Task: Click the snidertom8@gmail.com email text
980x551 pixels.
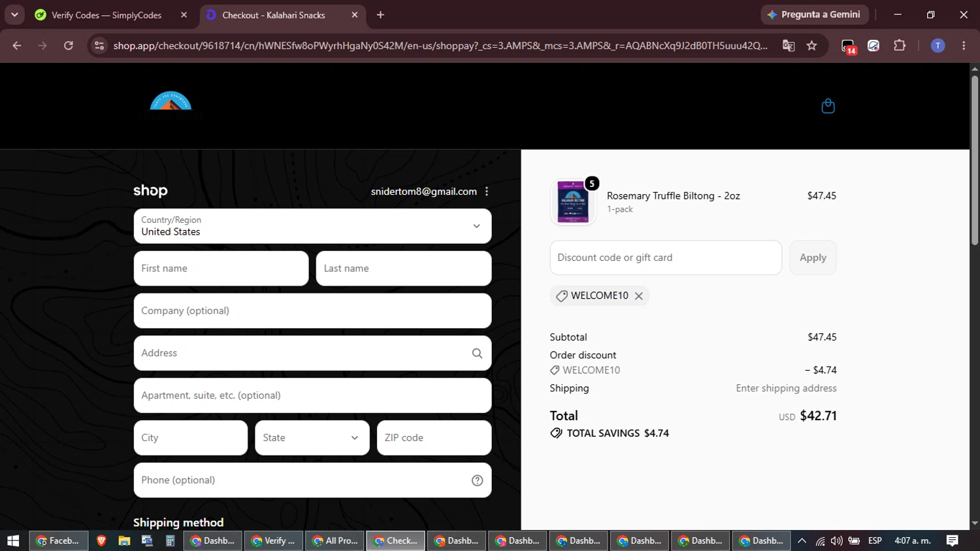Action: point(424,192)
